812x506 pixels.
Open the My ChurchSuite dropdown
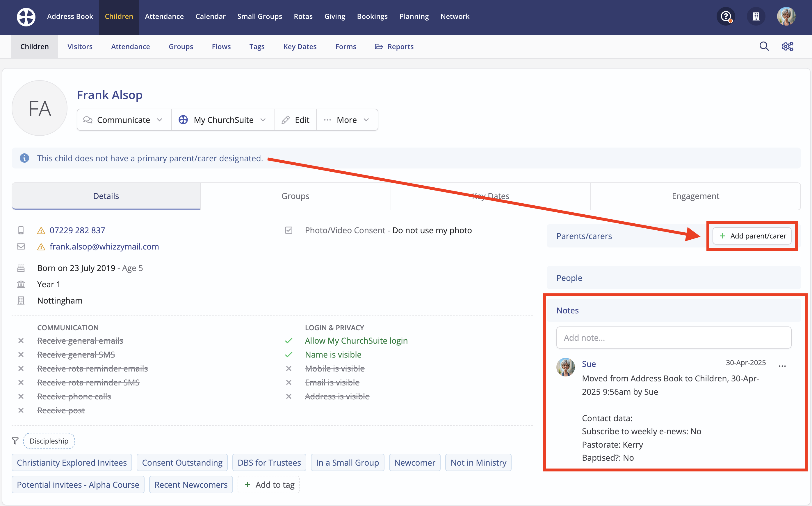[223, 120]
